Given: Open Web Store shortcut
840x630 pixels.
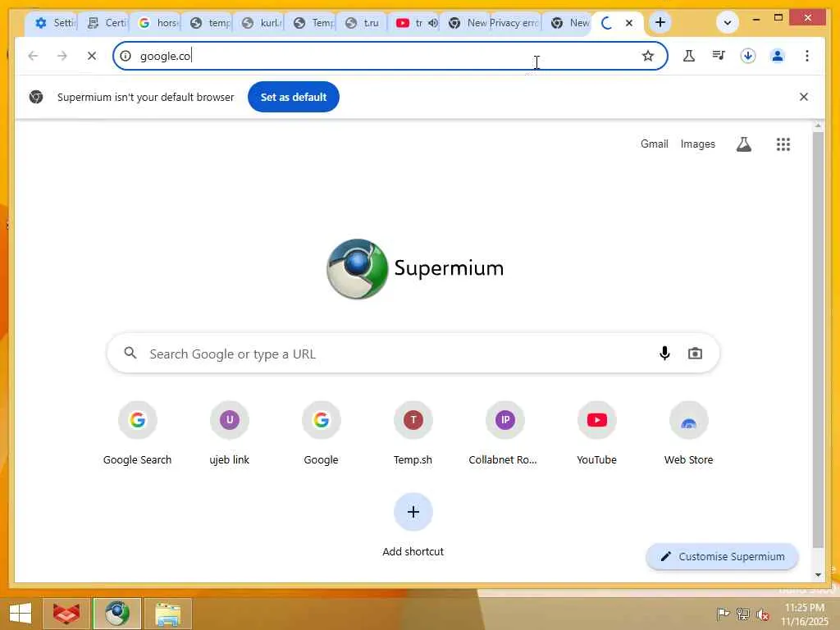Looking at the screenshot, I should point(688,434).
